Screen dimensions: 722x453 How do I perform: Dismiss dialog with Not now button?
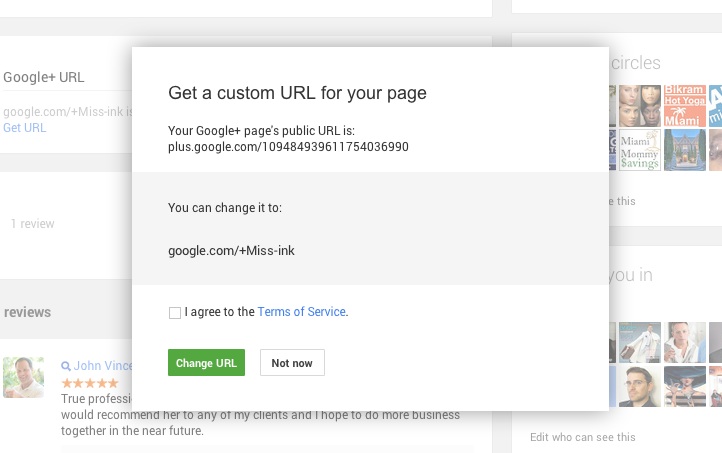[292, 362]
